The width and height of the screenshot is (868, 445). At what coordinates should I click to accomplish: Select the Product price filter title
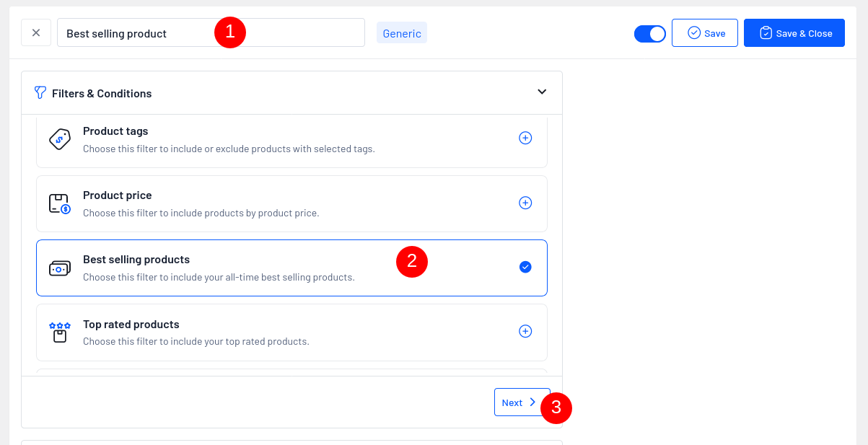117,195
